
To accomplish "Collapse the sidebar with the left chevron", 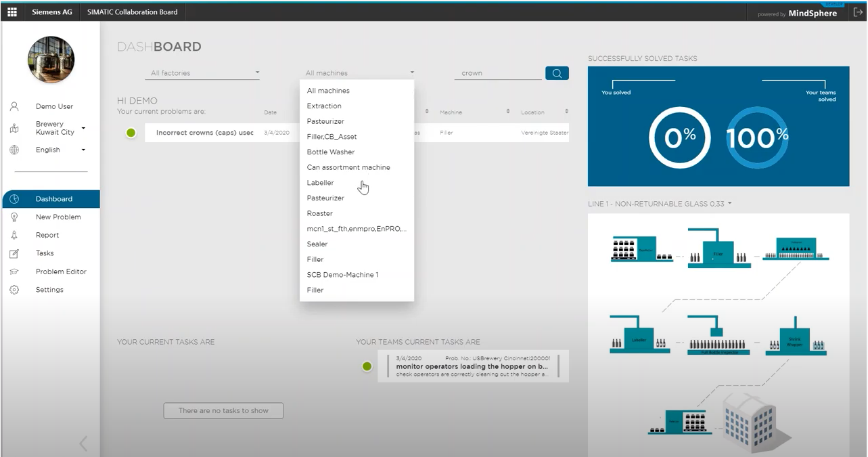I will pos(83,443).
